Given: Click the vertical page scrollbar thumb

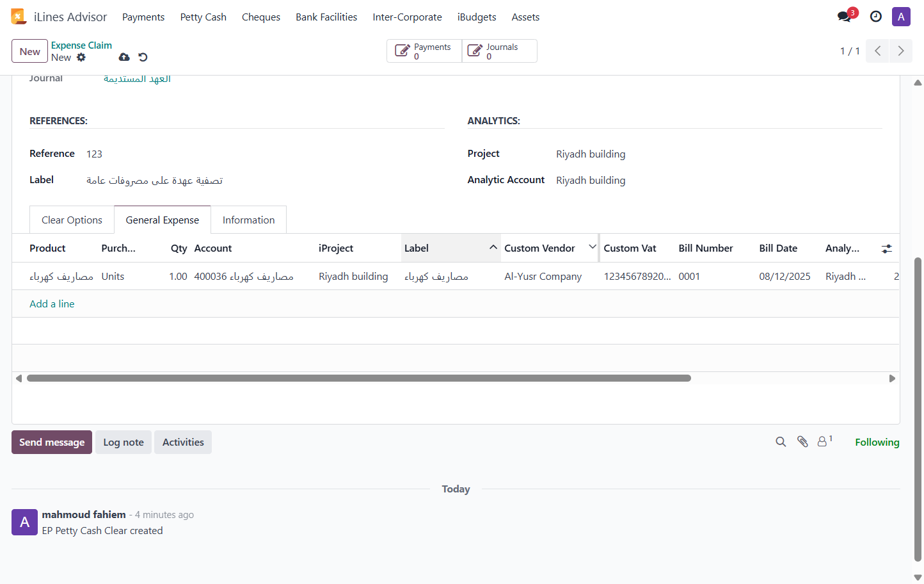Looking at the screenshot, I should [918, 409].
